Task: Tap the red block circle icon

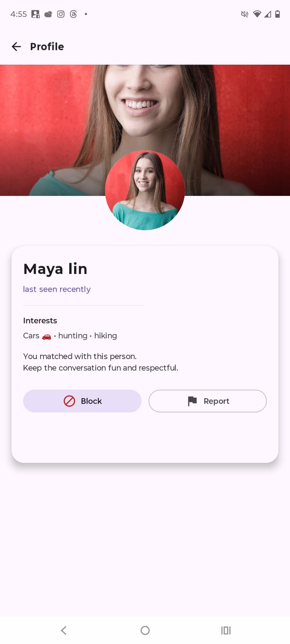Action: click(x=69, y=401)
